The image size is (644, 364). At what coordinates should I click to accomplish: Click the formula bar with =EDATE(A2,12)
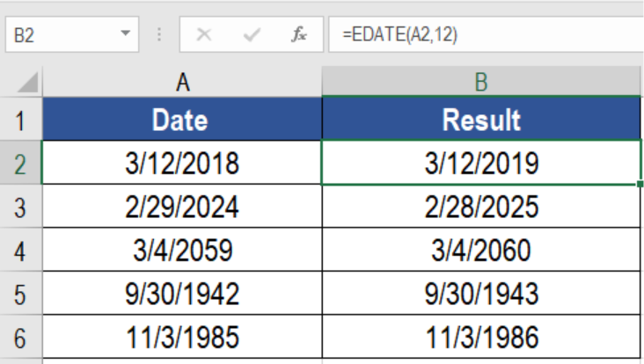pos(487,34)
